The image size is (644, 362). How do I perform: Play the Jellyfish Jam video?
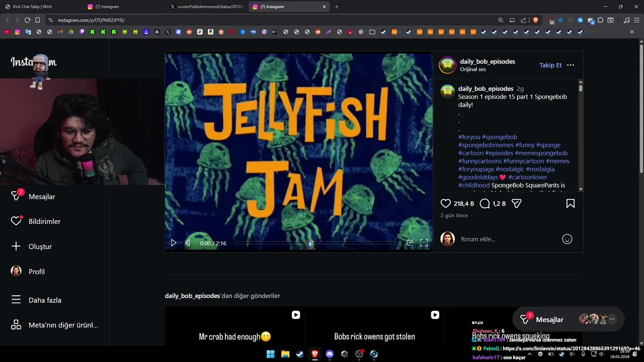tap(174, 243)
